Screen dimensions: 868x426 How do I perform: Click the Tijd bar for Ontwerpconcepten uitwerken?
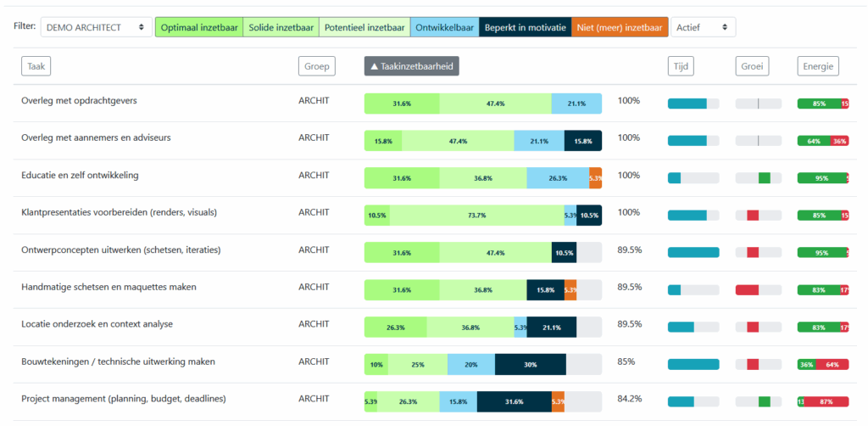pyautogui.click(x=693, y=253)
